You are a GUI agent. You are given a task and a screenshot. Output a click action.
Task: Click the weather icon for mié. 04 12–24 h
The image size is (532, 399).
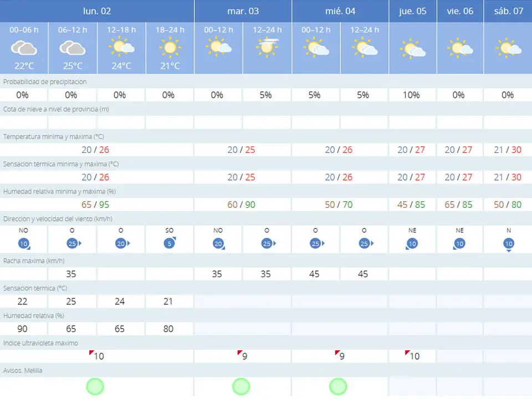365,48
